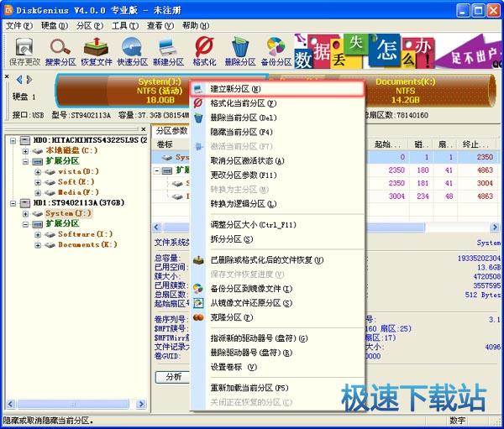
Task: Expand the Media(F:) tree node
Action: tap(38, 193)
